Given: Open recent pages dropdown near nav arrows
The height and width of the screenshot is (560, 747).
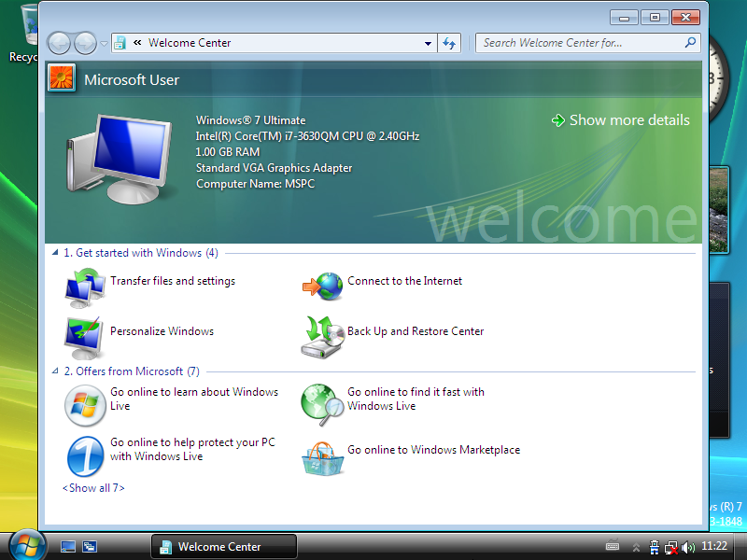Looking at the screenshot, I should point(104,44).
